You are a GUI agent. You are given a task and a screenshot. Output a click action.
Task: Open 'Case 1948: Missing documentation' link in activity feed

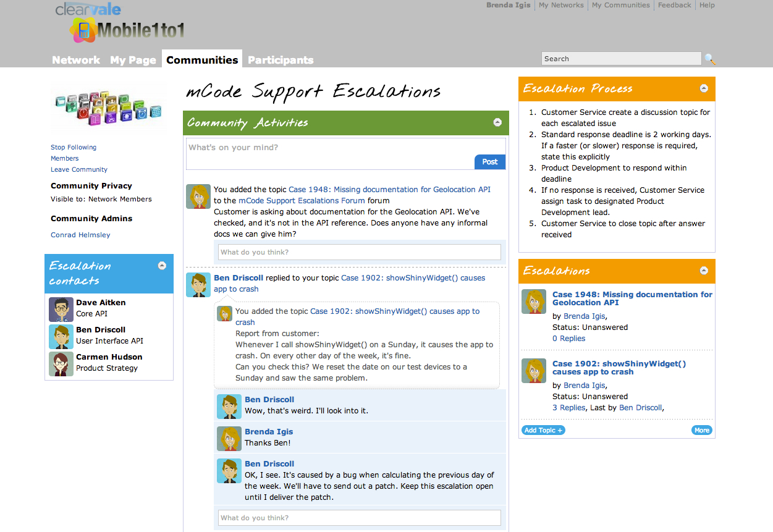pos(389,190)
